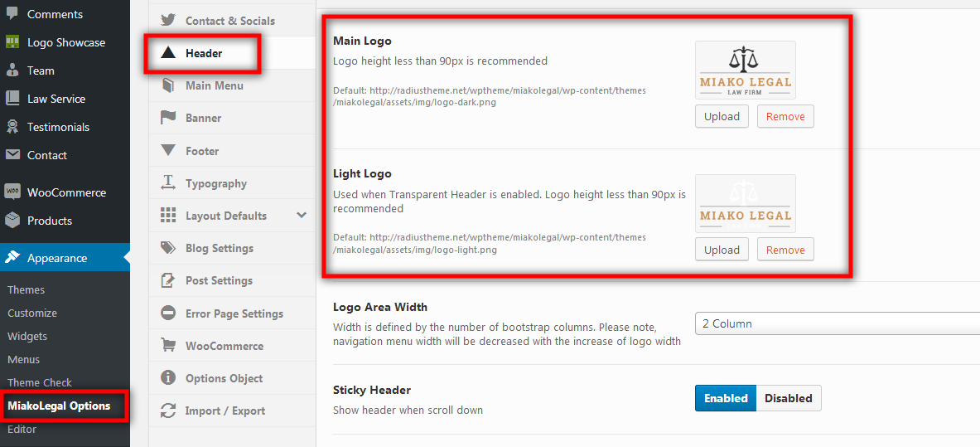The height and width of the screenshot is (447, 980).
Task: Click the cart icon beside WooCommerce options
Action: (168, 346)
